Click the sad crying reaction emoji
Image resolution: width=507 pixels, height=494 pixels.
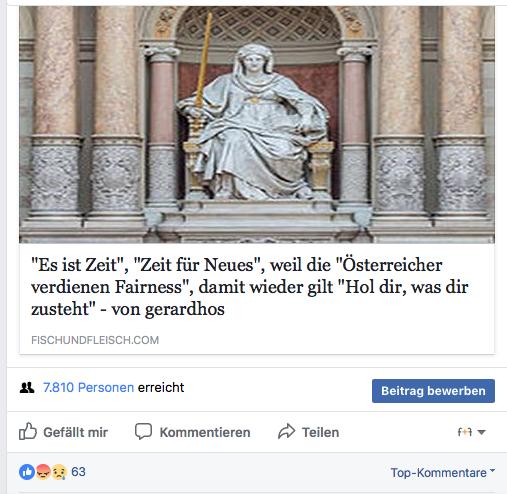coord(59,472)
